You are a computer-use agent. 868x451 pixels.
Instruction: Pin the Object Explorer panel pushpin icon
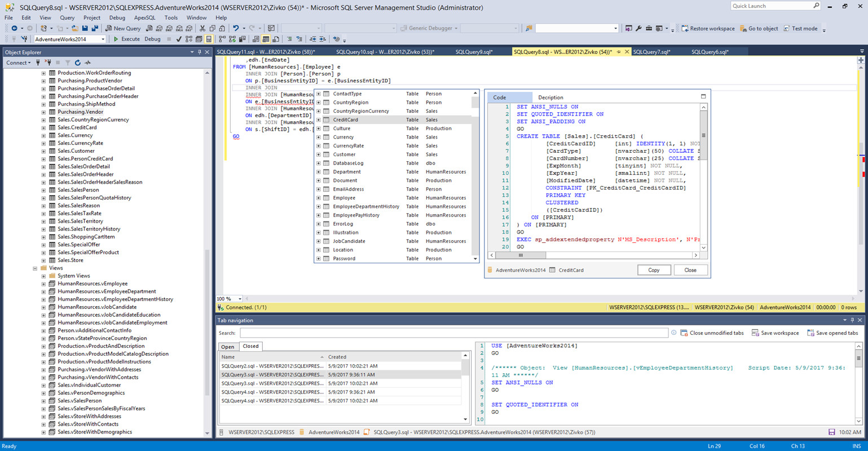coord(199,52)
